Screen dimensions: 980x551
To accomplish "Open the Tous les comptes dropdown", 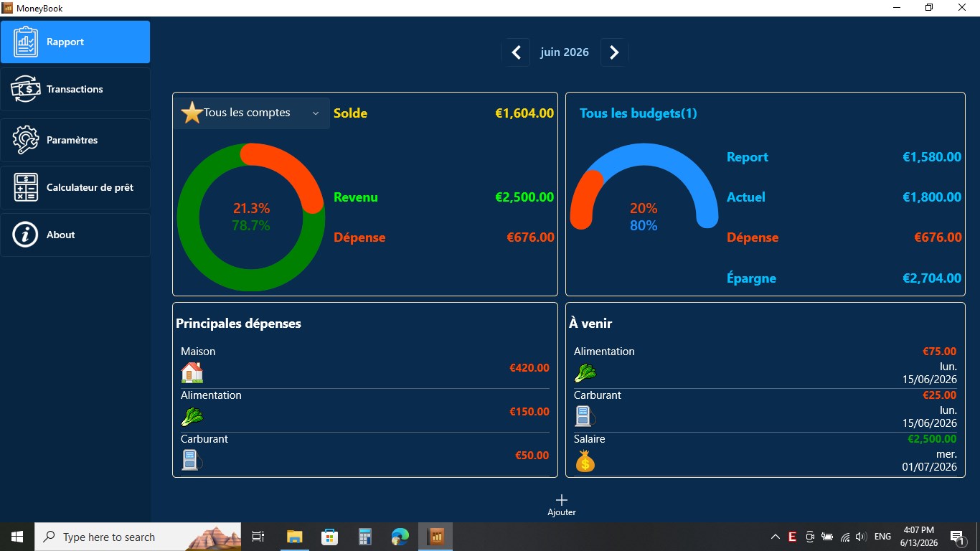I will 252,113.
